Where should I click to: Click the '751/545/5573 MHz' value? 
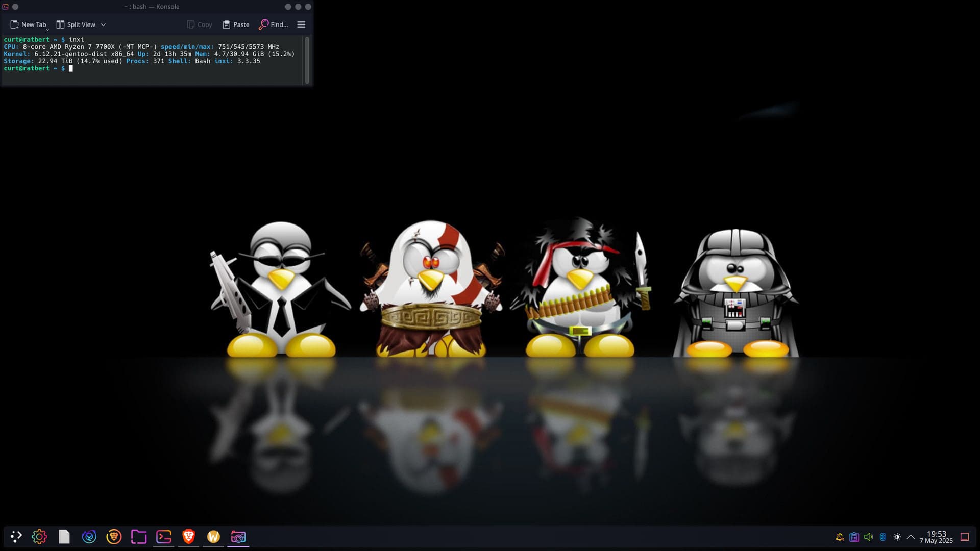249,46
